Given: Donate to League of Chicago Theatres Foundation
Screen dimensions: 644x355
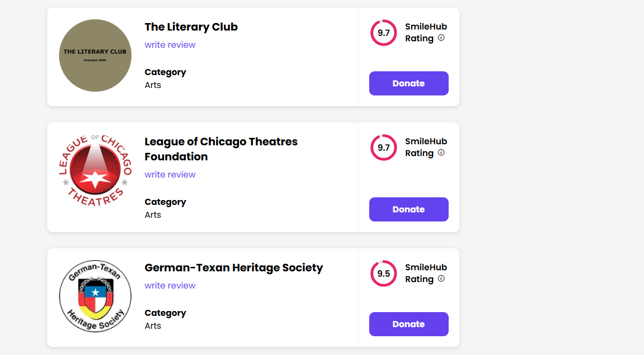Looking at the screenshot, I should (408, 209).
